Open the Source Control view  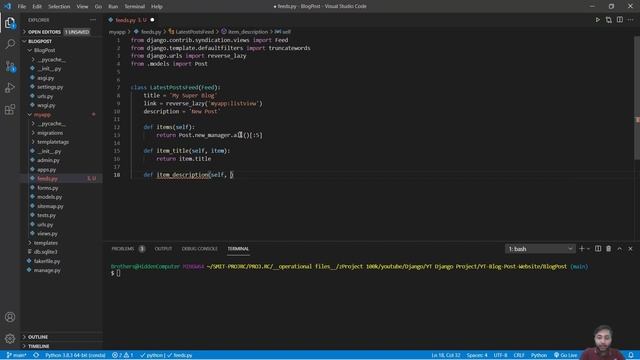point(10,66)
